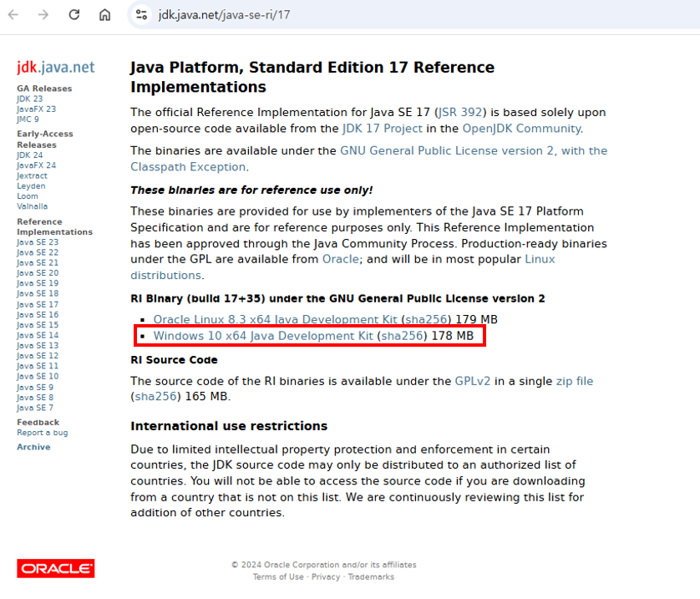
Task: Open the Classpath Exception link
Action: 188,167
